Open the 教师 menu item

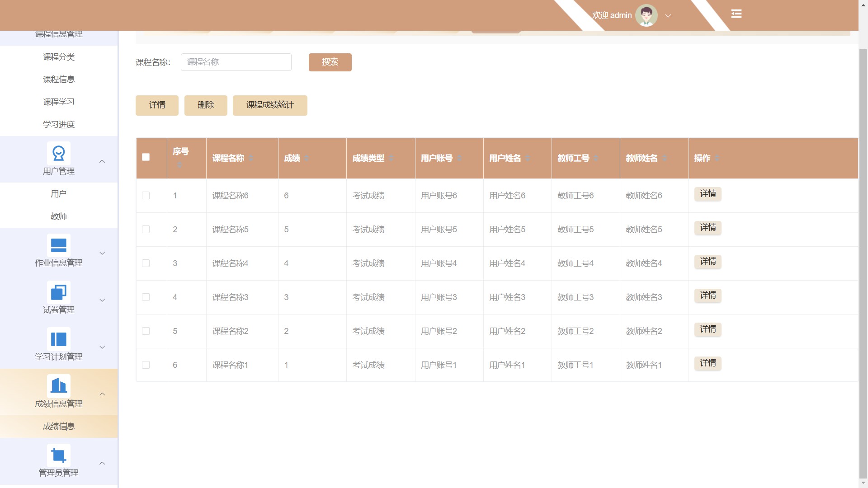pos(58,216)
